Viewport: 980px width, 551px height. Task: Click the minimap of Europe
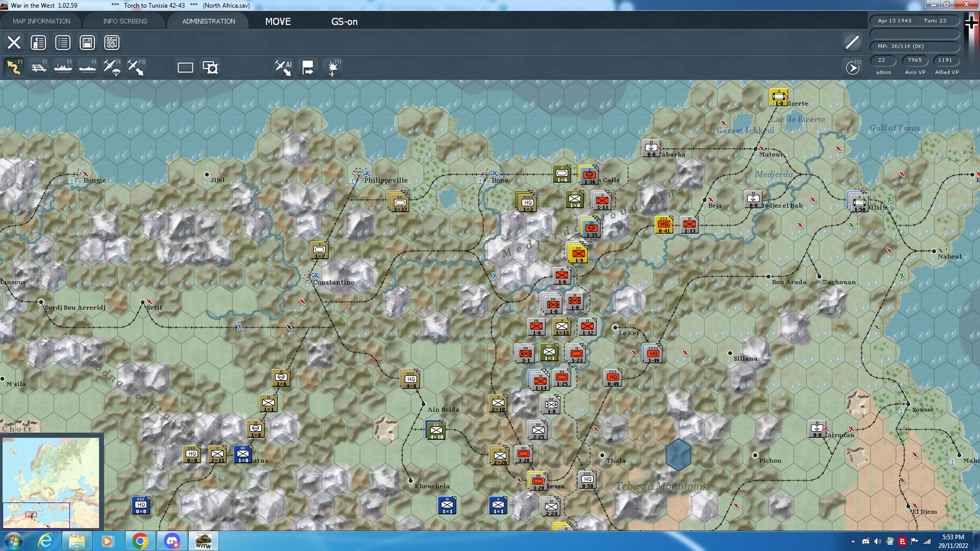[x=51, y=482]
